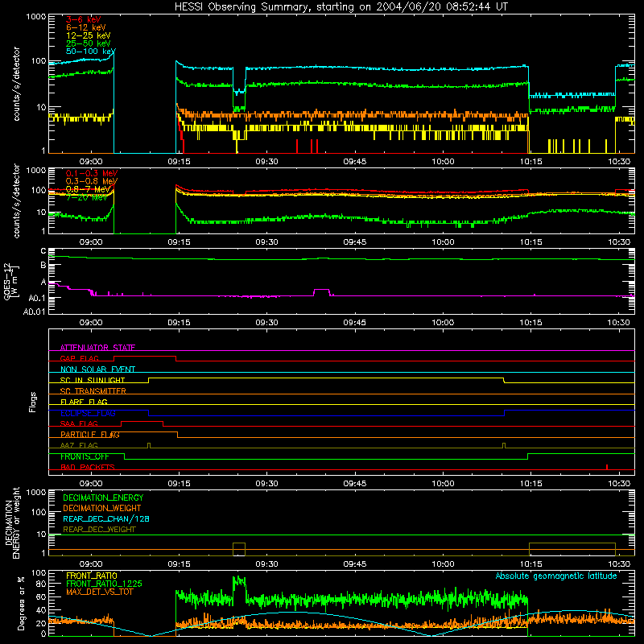The width and height of the screenshot is (644, 644).
Task: Click the DECIMATION_ENERGY legend label
Action: (x=103, y=497)
